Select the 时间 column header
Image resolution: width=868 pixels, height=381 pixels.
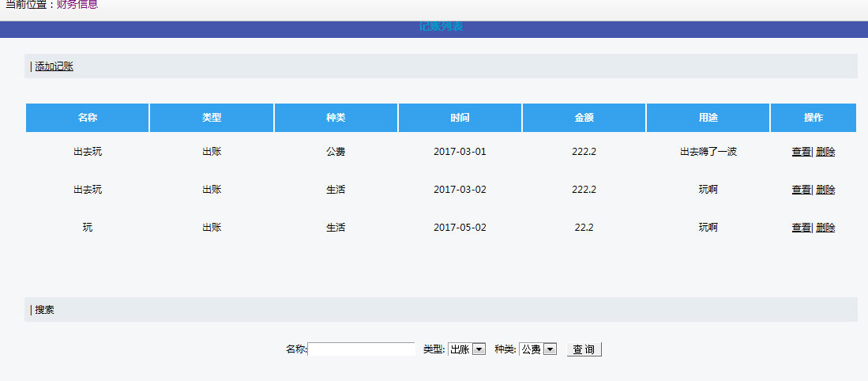[x=460, y=118]
